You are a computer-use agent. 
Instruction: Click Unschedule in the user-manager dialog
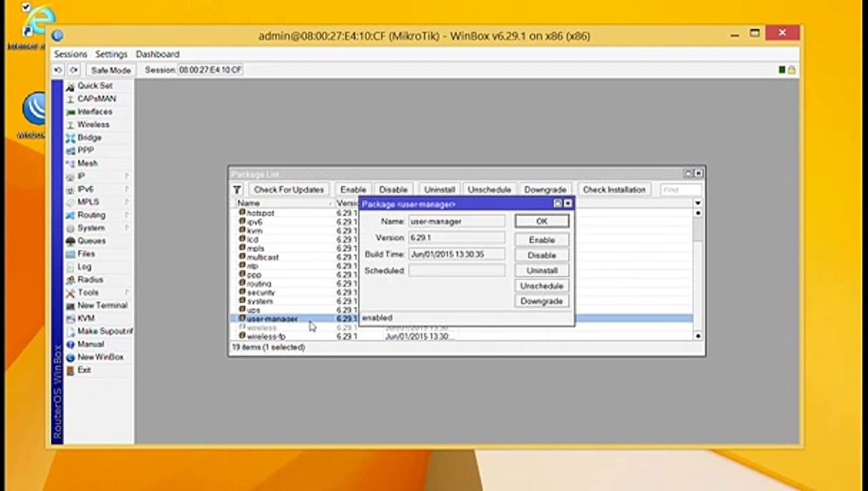tap(542, 286)
